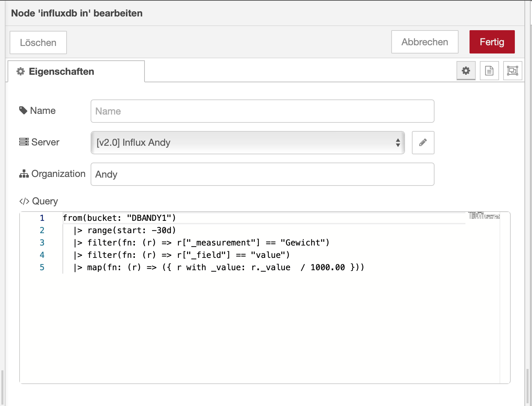This screenshot has width=532, height=406.
Task: Click the Löschen button
Action: pos(38,43)
